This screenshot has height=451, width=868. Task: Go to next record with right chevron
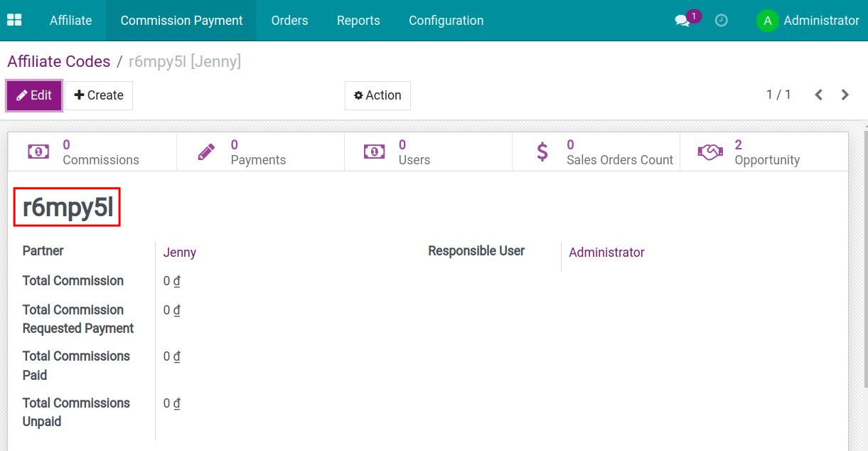point(845,94)
